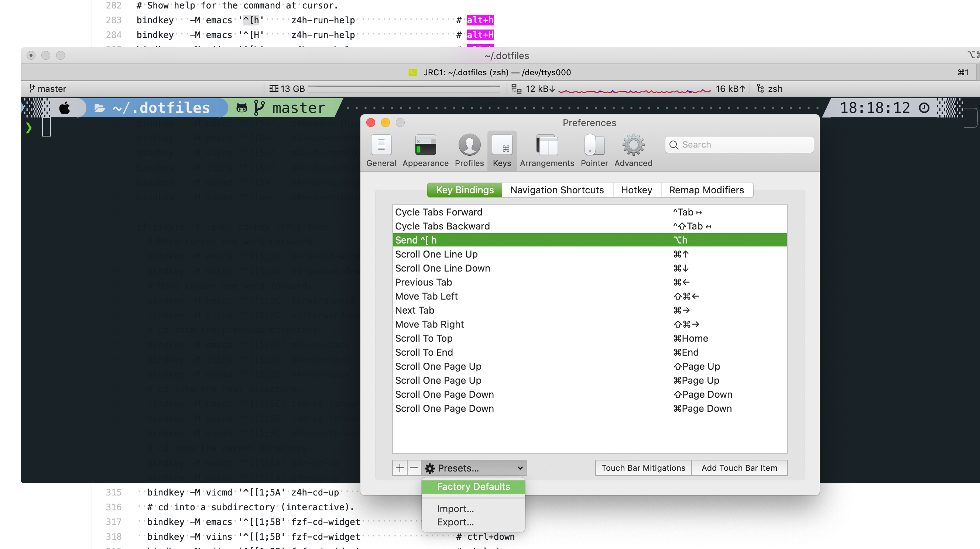980x549 pixels.
Task: Add a new key binding with the plus button
Action: [400, 468]
